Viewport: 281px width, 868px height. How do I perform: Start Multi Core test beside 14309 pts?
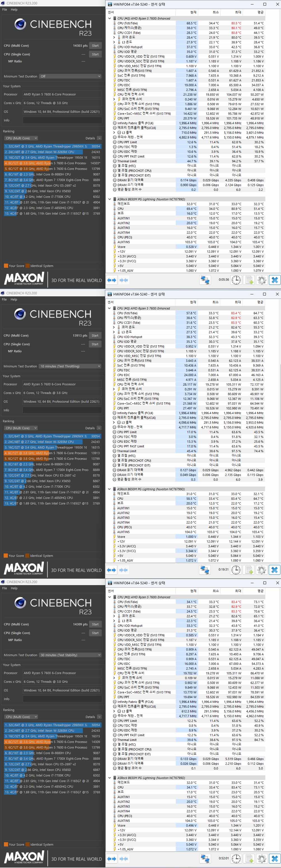point(95,624)
